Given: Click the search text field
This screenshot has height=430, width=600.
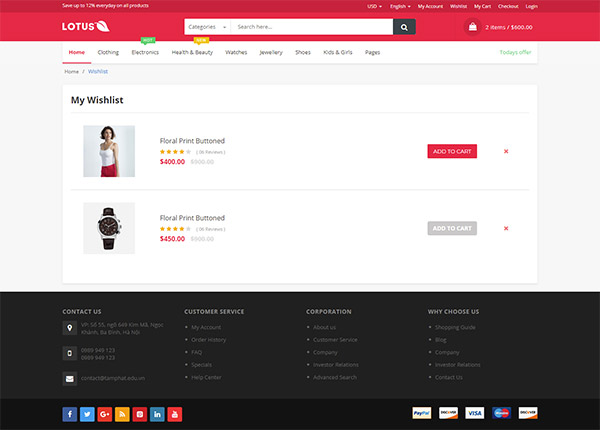Looking at the screenshot, I should (x=312, y=27).
